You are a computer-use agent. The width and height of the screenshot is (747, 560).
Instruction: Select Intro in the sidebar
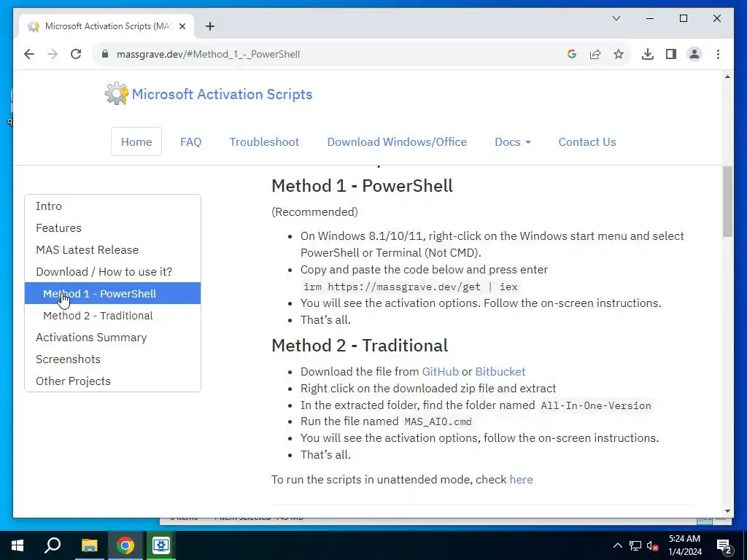[x=112, y=206]
